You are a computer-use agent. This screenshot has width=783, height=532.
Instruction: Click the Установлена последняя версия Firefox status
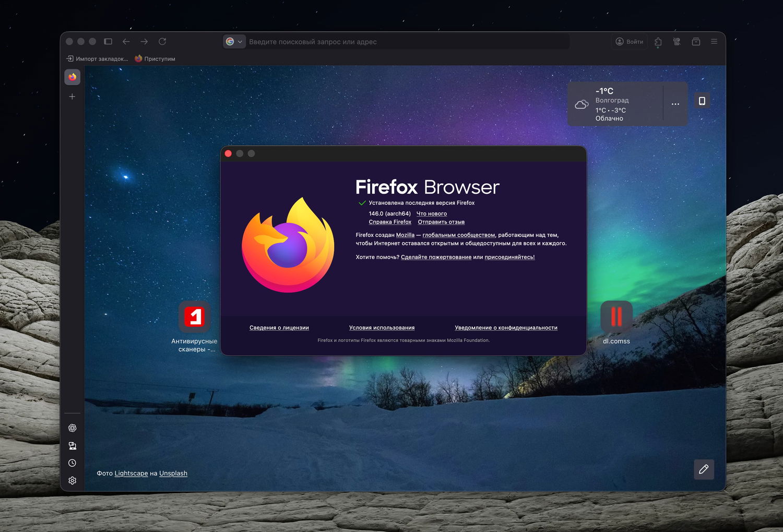(422, 203)
